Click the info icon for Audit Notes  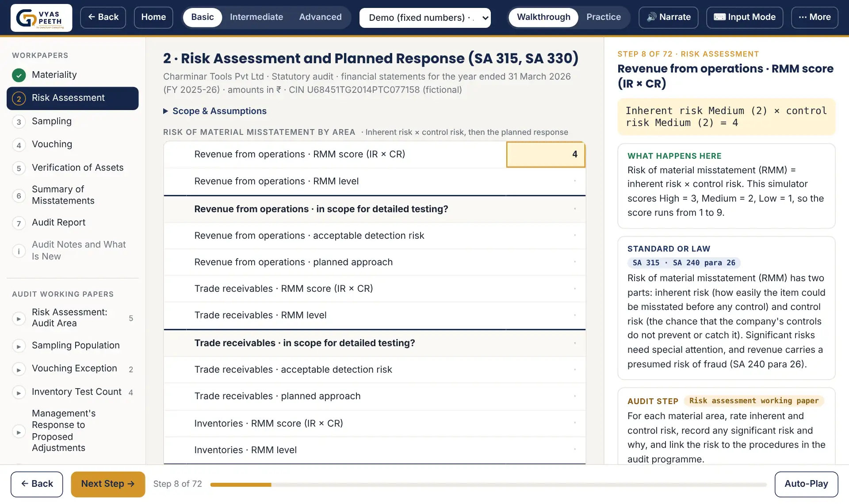tap(19, 251)
